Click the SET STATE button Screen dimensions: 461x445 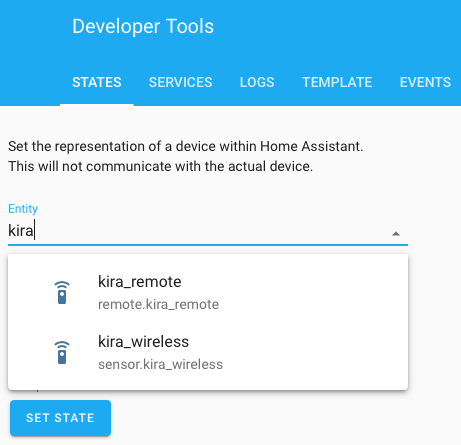point(60,418)
